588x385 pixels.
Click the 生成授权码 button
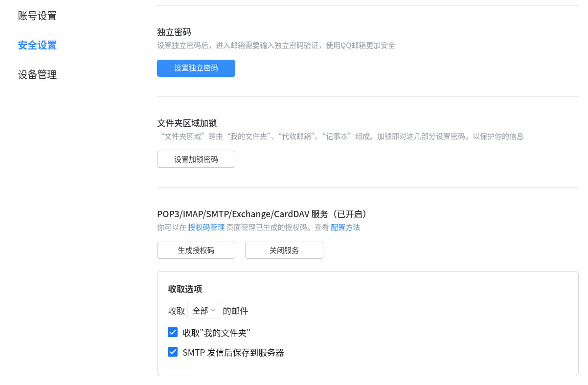click(196, 250)
